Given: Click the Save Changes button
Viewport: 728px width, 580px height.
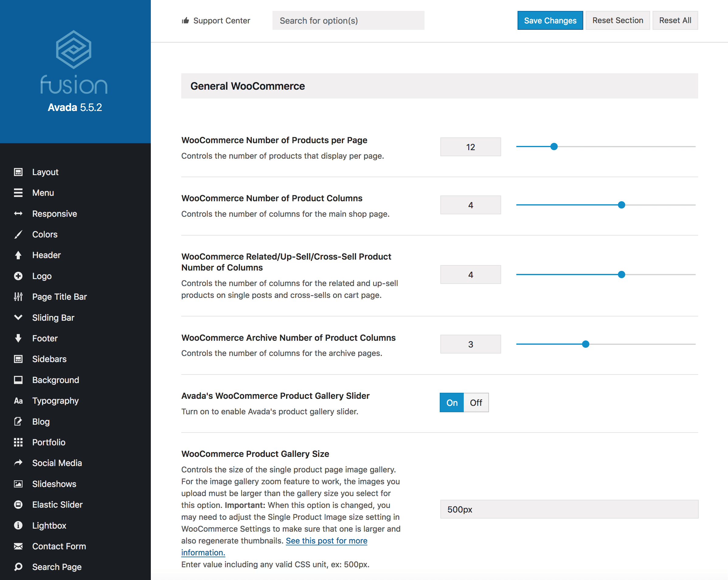Looking at the screenshot, I should coord(550,20).
